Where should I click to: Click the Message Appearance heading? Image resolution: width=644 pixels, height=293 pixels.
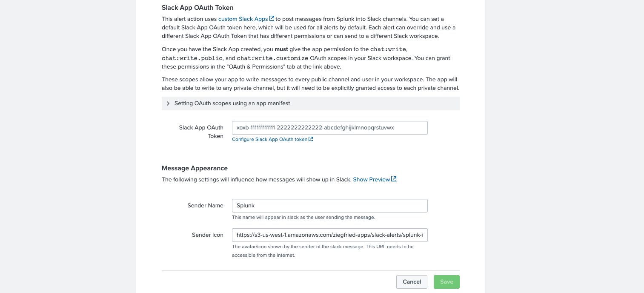tap(195, 168)
